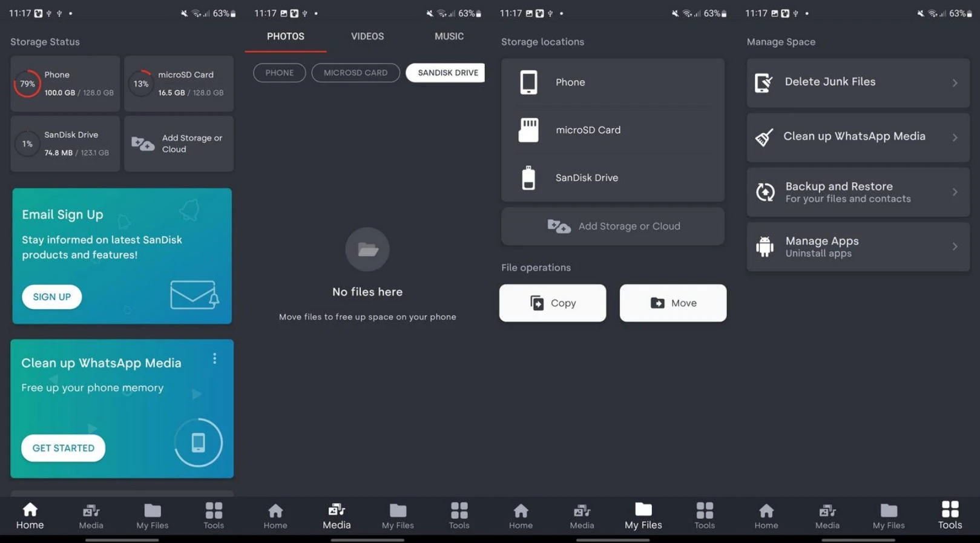
Task: Tap My Files in Media screen's bottom bar
Action: (398, 516)
